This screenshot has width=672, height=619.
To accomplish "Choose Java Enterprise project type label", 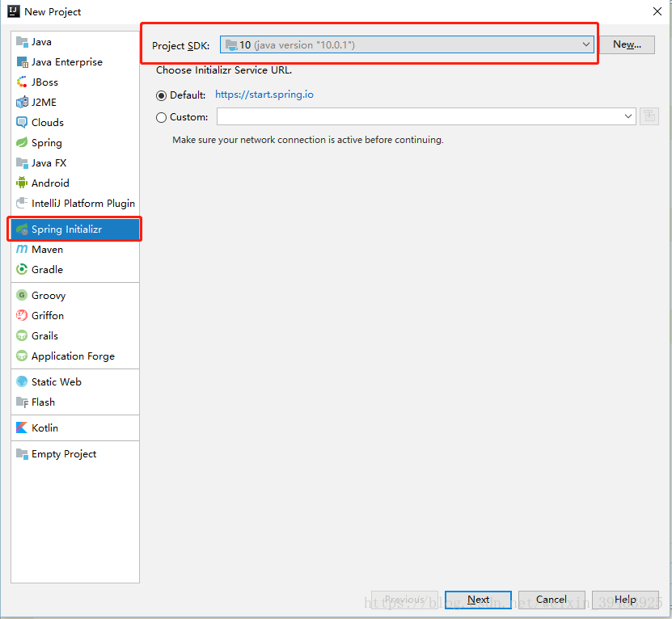I will [x=67, y=62].
